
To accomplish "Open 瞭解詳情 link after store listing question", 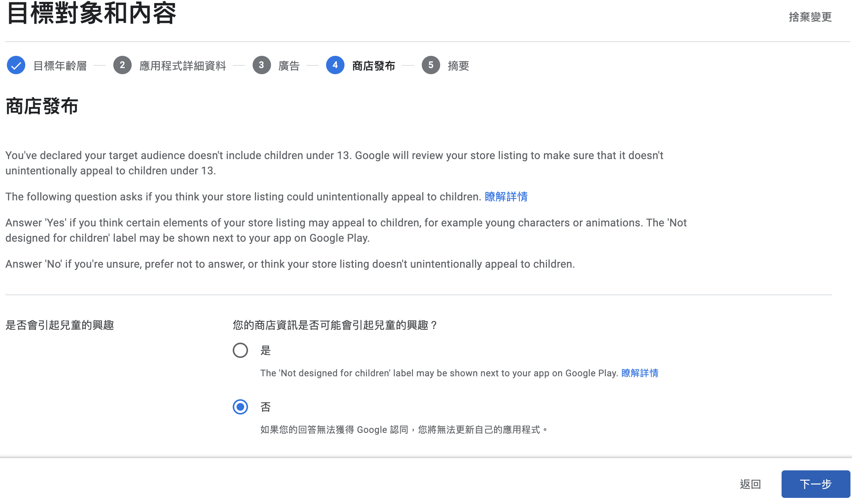I will click(x=506, y=197).
